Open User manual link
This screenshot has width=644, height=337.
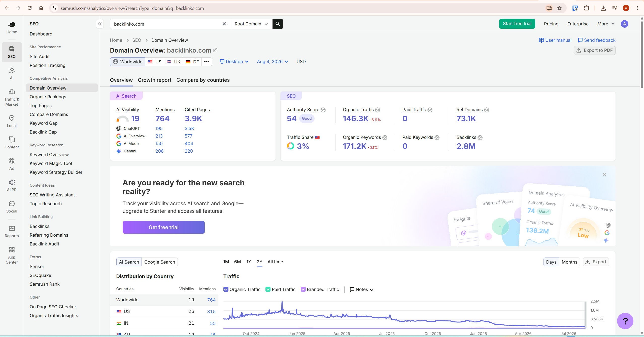point(555,40)
